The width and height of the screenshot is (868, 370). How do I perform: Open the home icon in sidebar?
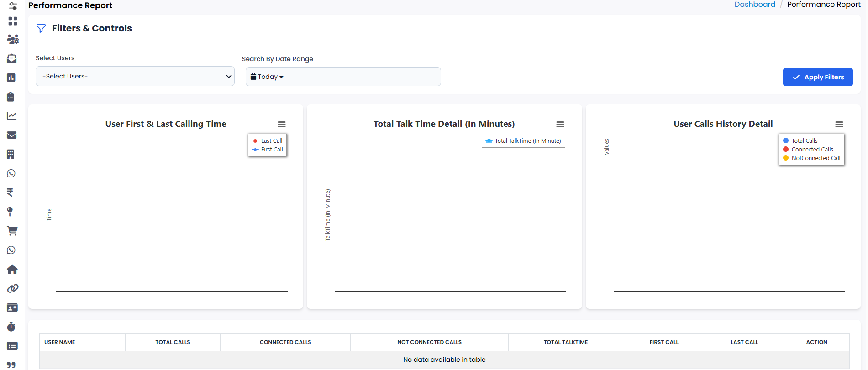(12, 269)
